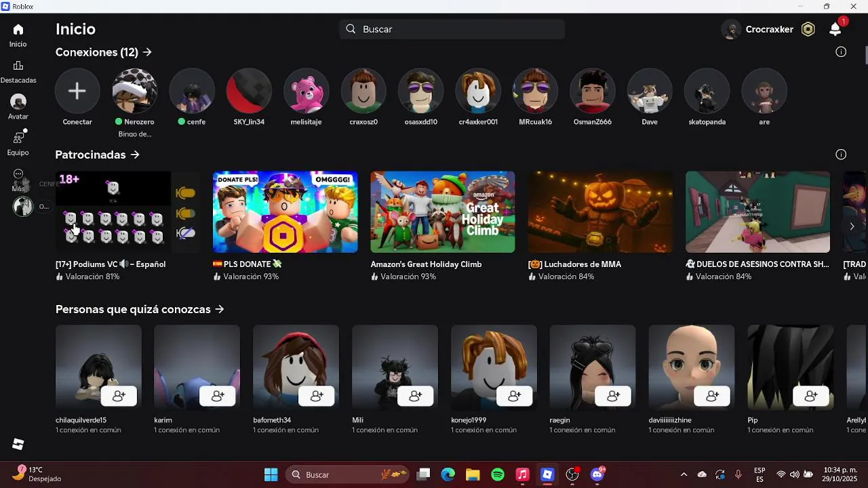Click the Conectar plus button
868x488 pixels.
point(77,91)
